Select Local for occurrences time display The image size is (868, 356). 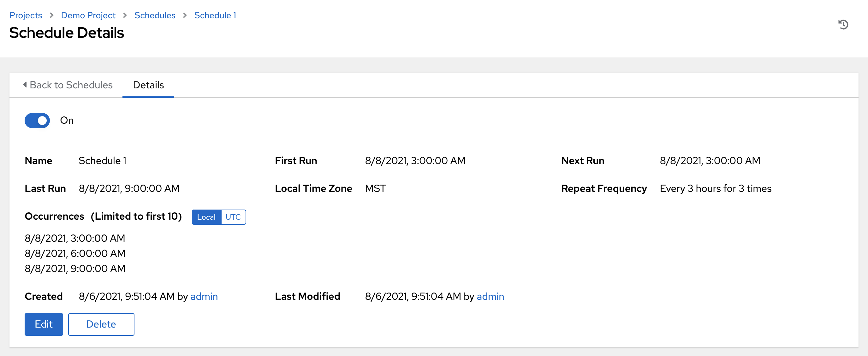pyautogui.click(x=206, y=217)
